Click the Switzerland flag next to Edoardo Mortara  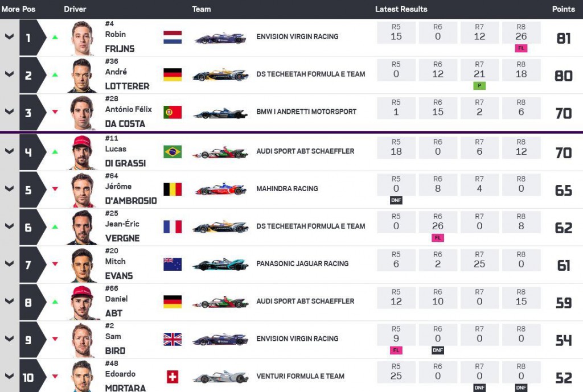(173, 377)
